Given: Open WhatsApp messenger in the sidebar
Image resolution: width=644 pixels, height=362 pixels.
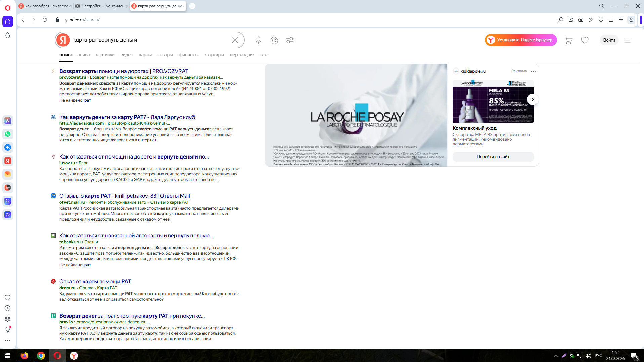Looking at the screenshot, I should pos(8,134).
